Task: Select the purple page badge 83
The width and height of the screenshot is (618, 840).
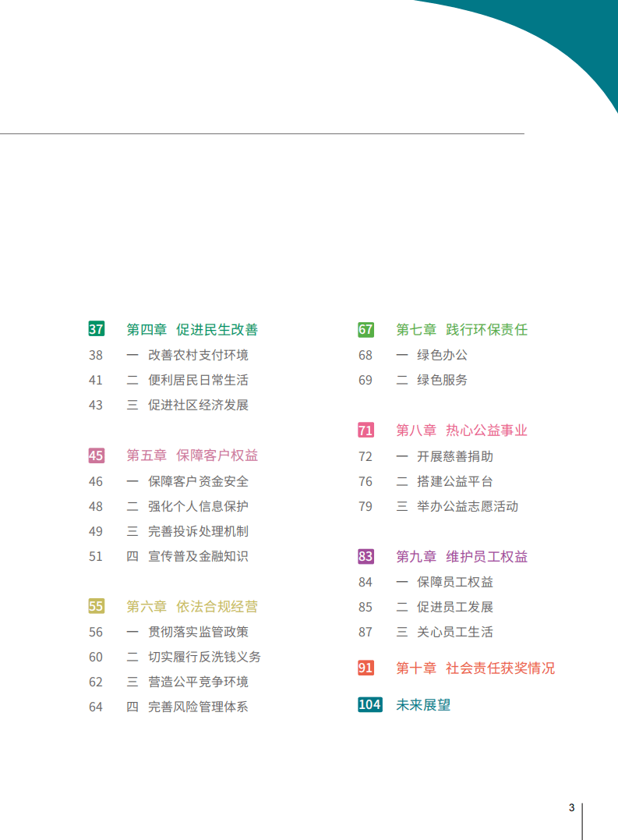Action: point(366,556)
